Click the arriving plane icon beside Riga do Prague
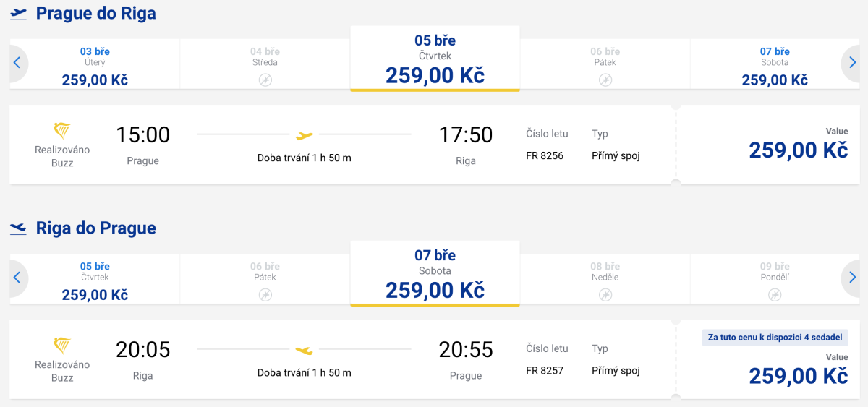 click(18, 228)
